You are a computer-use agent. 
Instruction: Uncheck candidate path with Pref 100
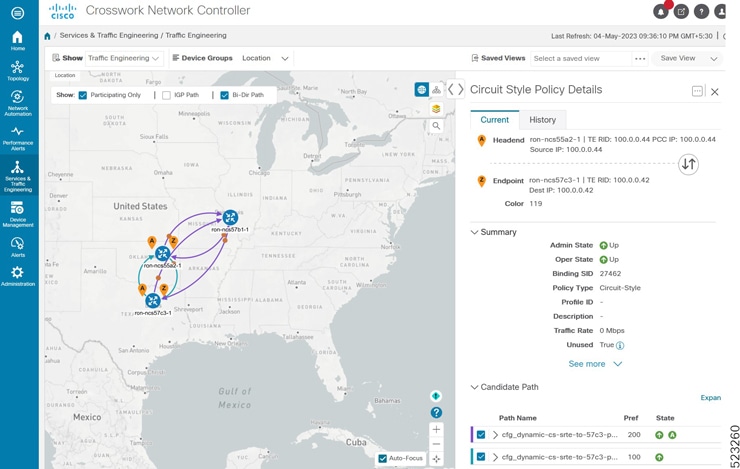(x=481, y=457)
